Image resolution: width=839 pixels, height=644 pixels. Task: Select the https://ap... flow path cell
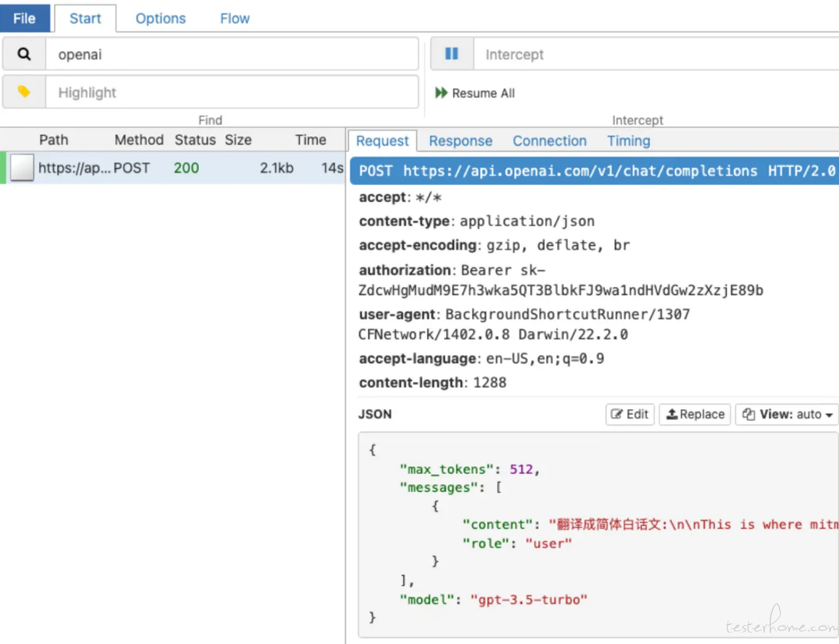pyautogui.click(x=75, y=168)
